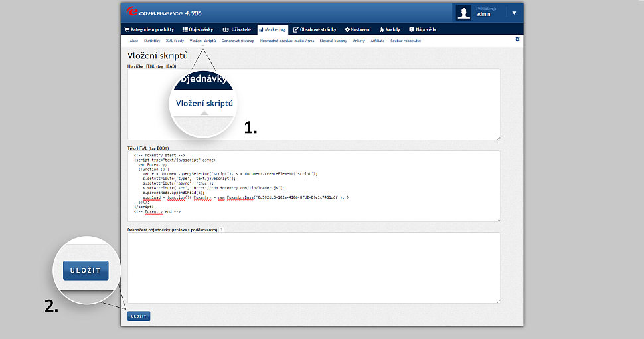The height and width of the screenshot is (339, 644).
Task: Click the 'Foxentry start' comment line
Action: (159, 155)
